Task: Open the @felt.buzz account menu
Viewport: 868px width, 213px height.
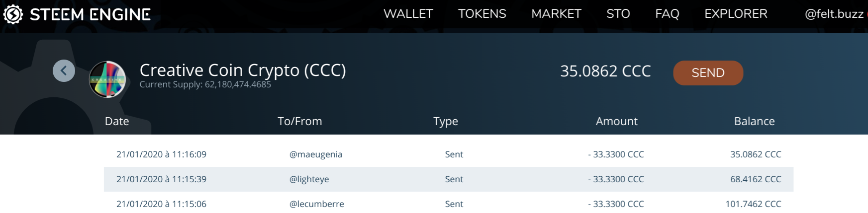Action: click(x=834, y=14)
